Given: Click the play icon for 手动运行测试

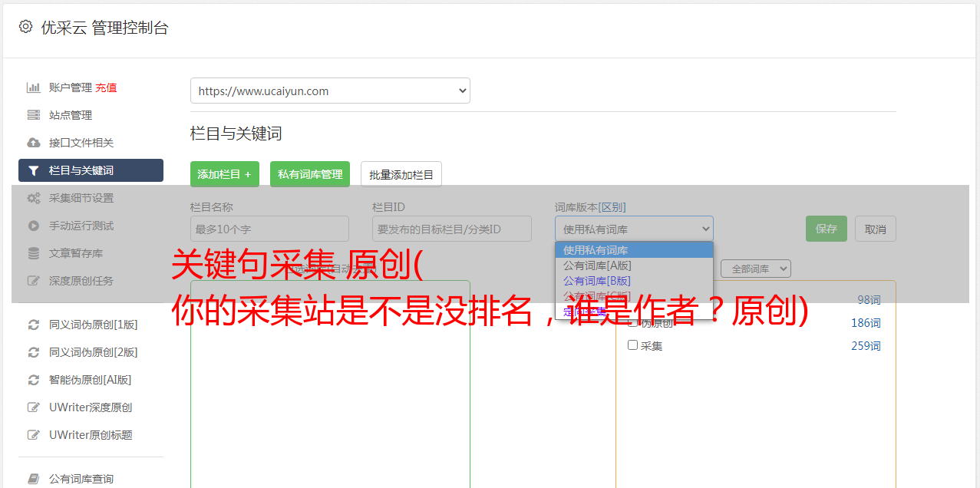Looking at the screenshot, I should tap(33, 226).
